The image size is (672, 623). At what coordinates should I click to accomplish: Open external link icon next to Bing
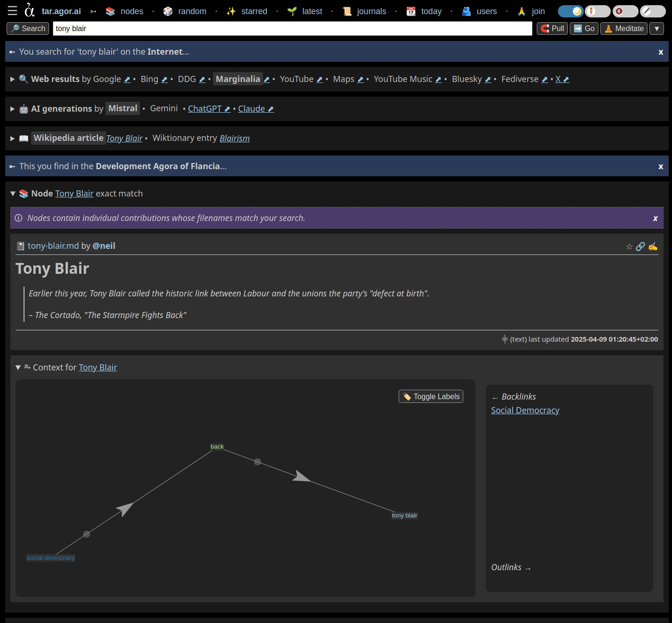[x=164, y=80]
